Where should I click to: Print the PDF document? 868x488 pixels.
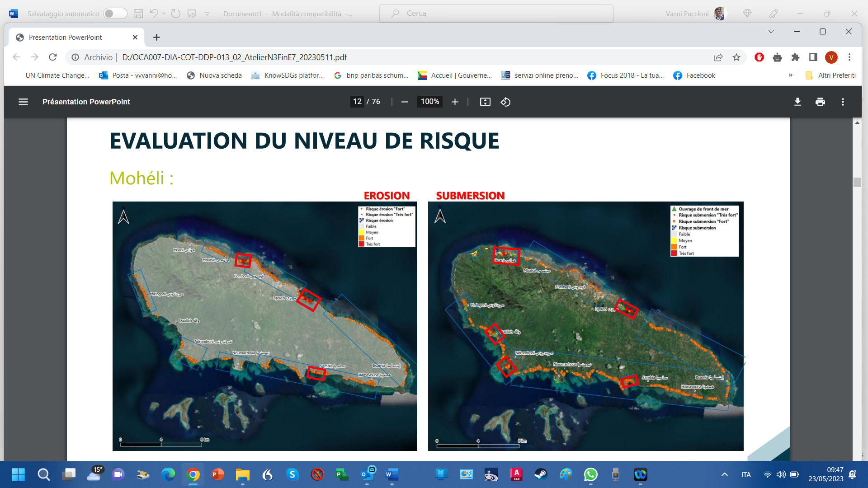pos(820,102)
